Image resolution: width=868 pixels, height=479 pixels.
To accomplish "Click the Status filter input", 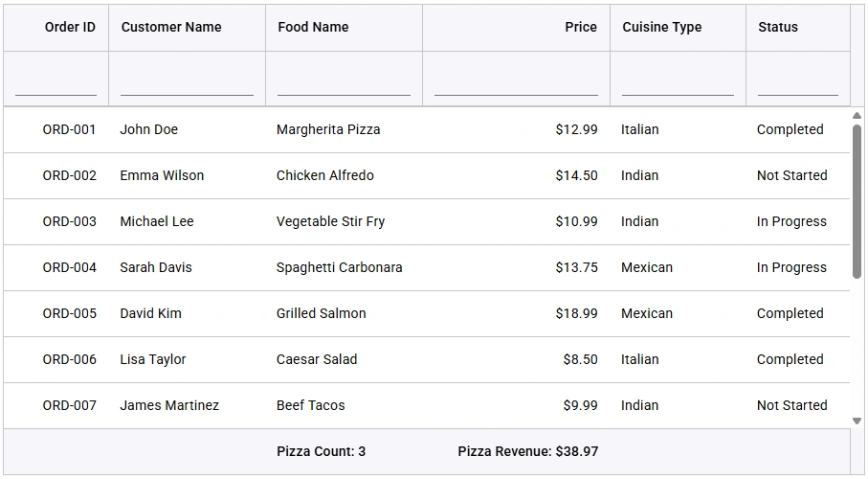I will (797, 84).
